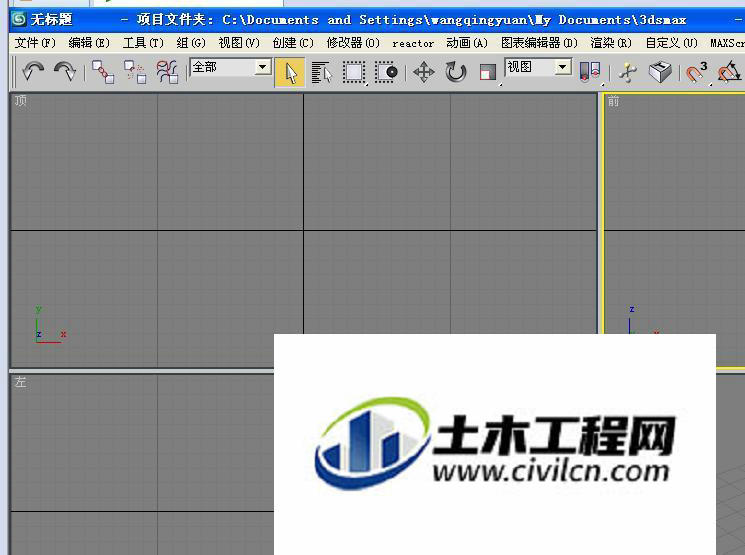Image resolution: width=745 pixels, height=555 pixels.
Task: Open the reactor menu
Action: [x=413, y=43]
